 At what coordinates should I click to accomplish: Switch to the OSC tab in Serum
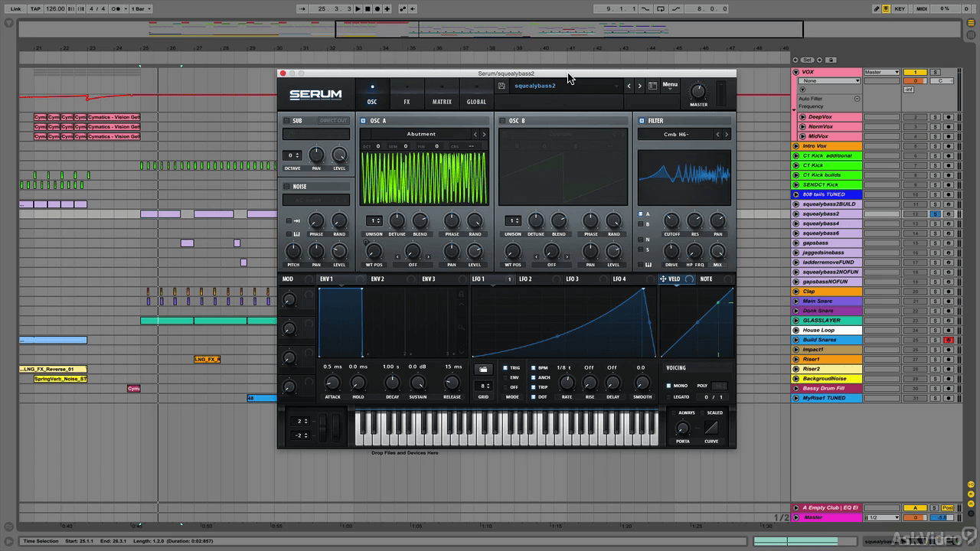[372, 94]
